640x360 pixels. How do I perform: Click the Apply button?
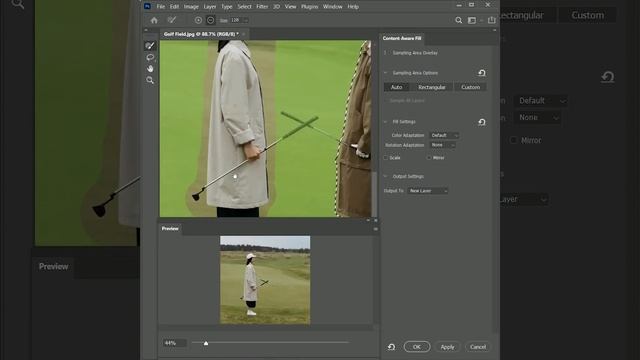(x=447, y=347)
